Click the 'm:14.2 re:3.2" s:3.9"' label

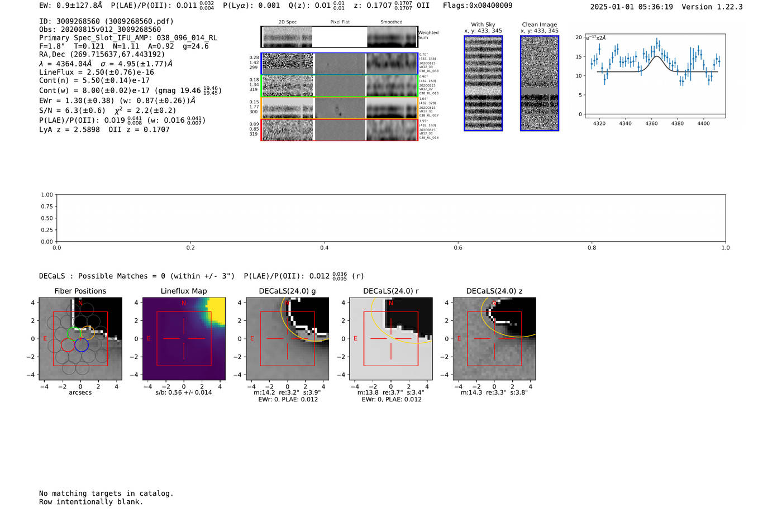coord(288,392)
